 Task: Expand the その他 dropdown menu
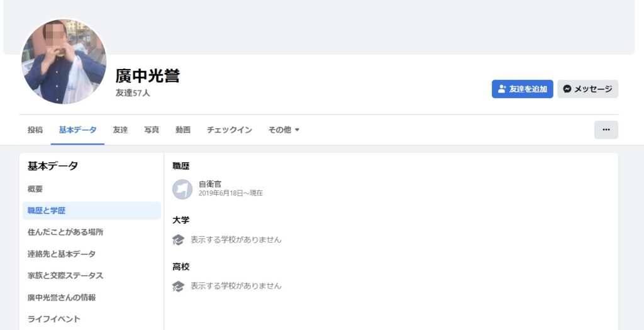(x=284, y=129)
